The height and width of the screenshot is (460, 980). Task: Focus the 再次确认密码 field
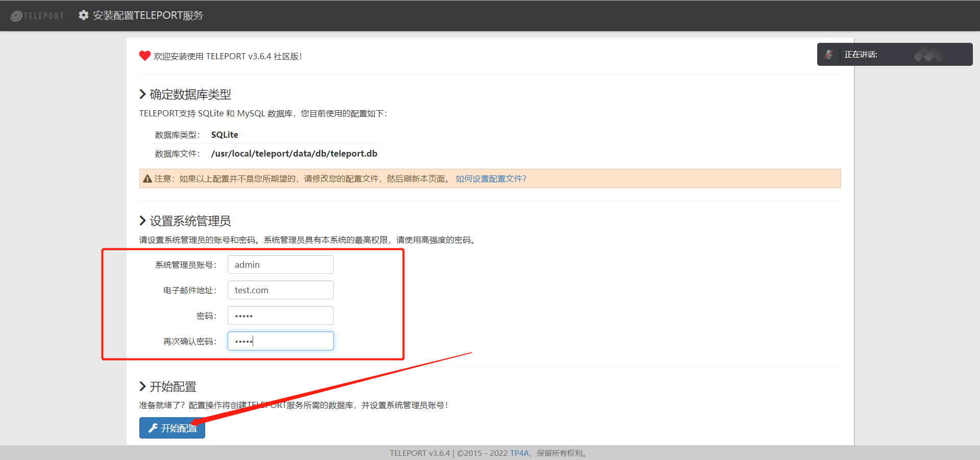[281, 341]
